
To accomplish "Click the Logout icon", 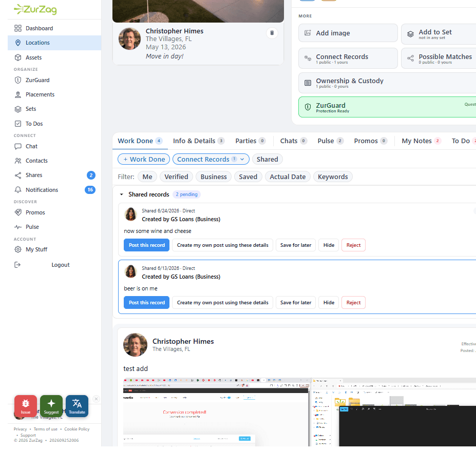I will pos(17,265).
